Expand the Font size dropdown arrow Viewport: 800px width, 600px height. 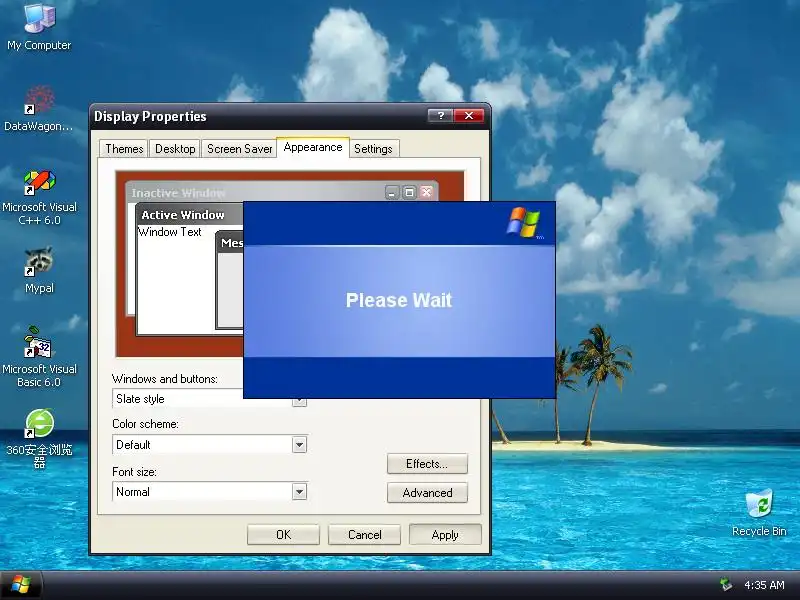tap(299, 492)
